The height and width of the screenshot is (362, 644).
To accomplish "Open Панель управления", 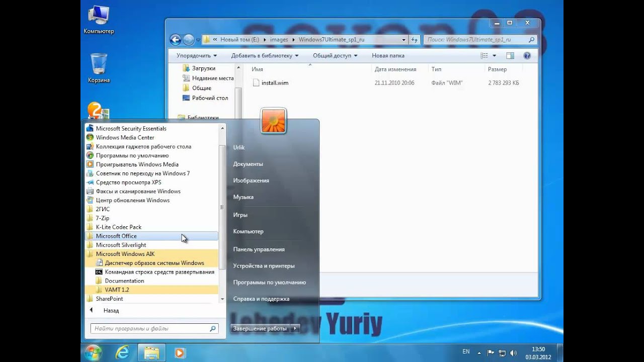I will coord(259,249).
